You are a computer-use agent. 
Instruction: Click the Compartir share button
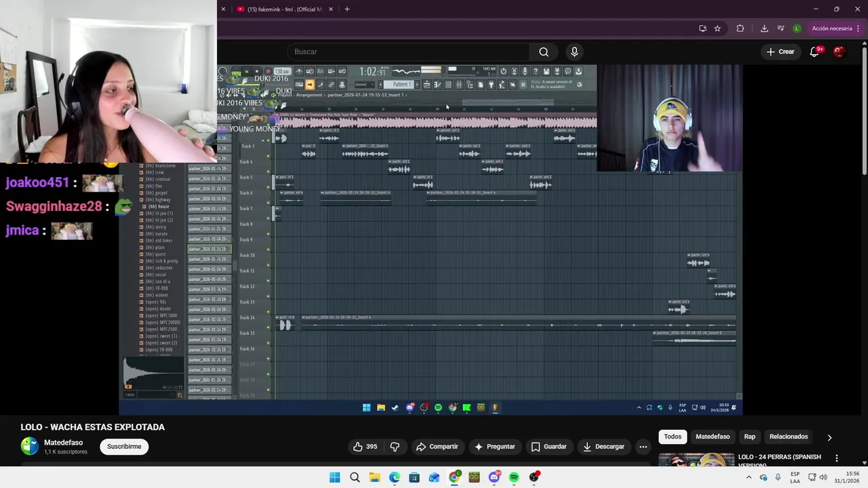[x=437, y=447]
